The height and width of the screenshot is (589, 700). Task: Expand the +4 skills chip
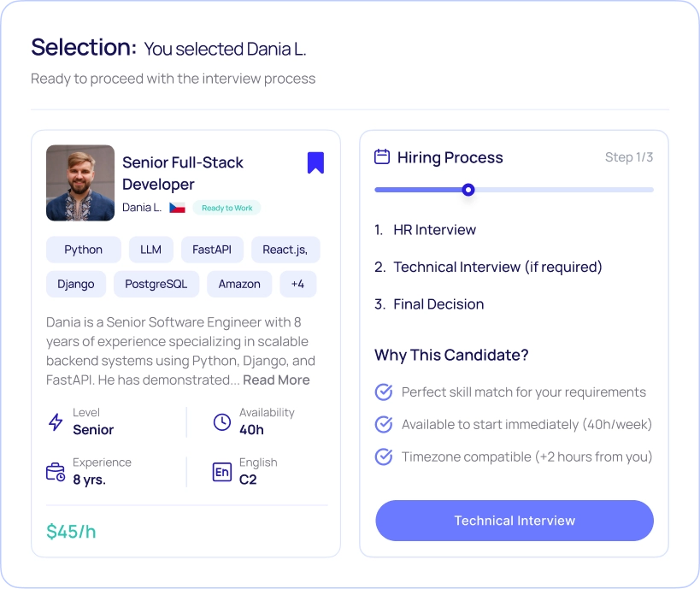click(297, 283)
